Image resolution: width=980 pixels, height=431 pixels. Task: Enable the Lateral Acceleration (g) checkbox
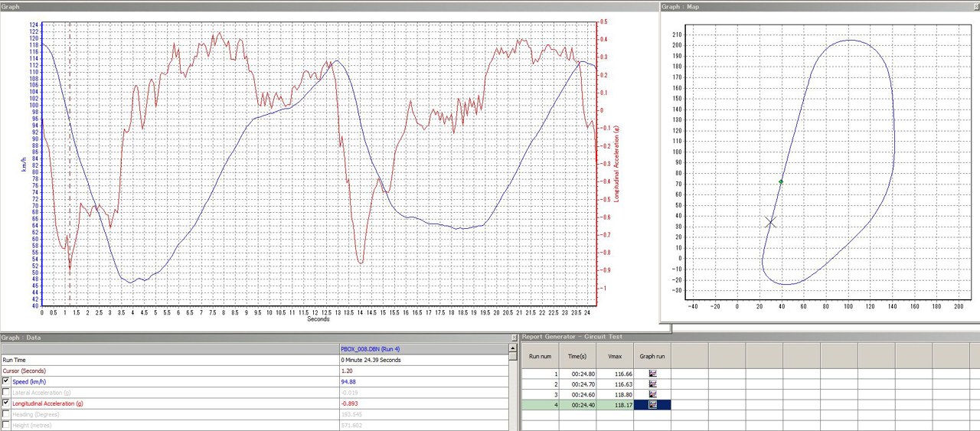7,392
